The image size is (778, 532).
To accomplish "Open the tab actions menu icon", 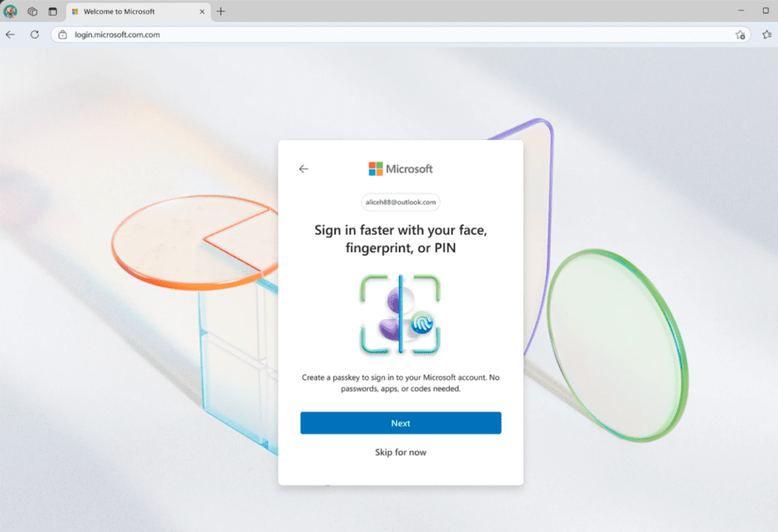I will (52, 11).
